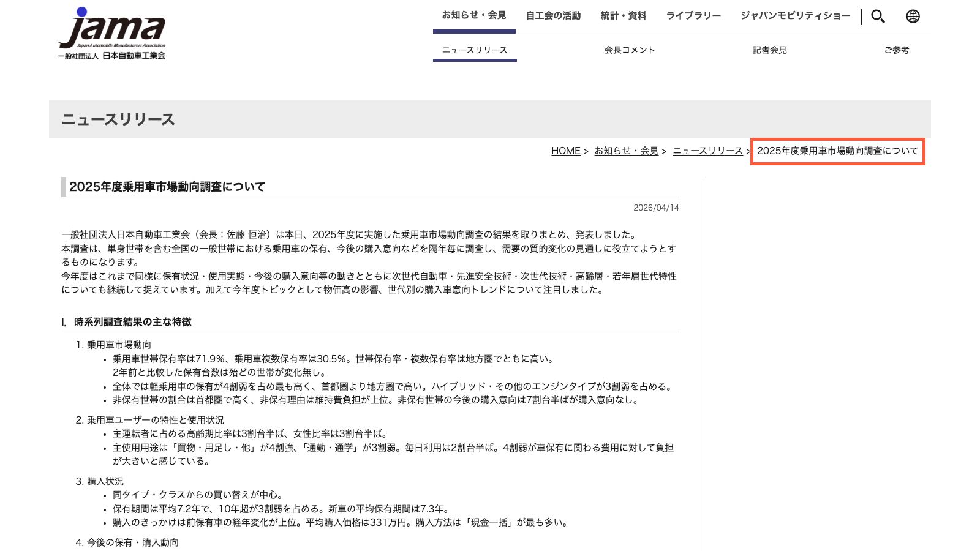This screenshot has height=551, width=980.
Task: Go to HOME breadcrumb link
Action: (566, 151)
